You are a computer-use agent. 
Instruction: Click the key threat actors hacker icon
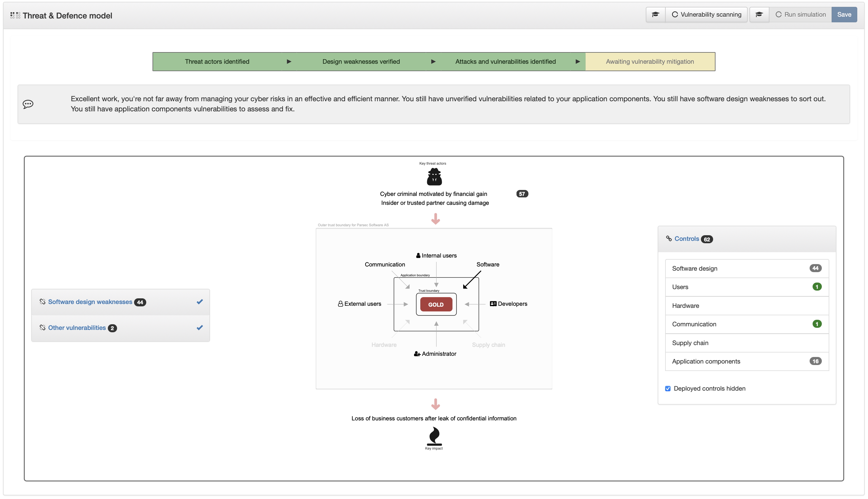434,177
